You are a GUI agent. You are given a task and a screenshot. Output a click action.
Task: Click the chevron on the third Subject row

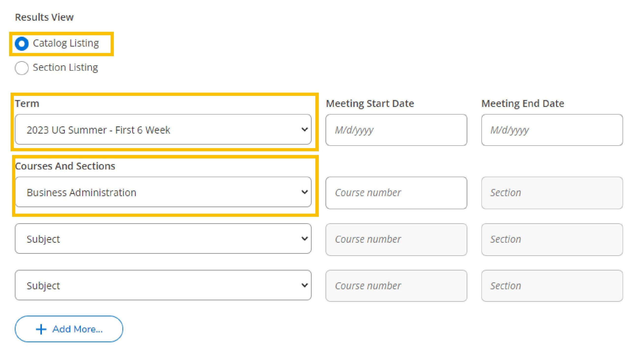[x=305, y=285]
